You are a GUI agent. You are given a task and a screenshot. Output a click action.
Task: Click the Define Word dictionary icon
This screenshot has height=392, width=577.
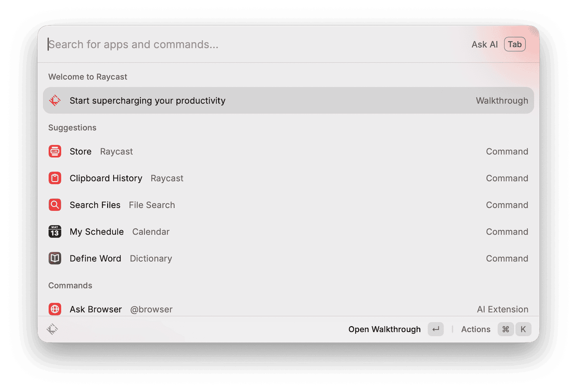coord(55,258)
